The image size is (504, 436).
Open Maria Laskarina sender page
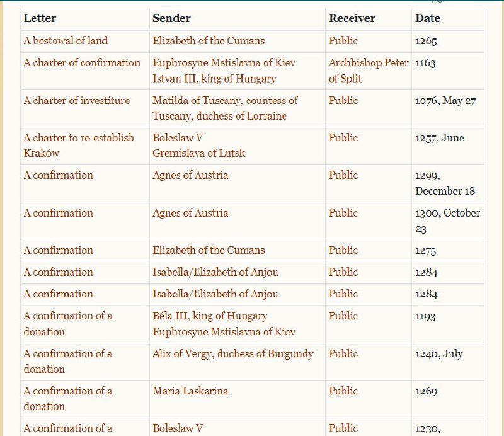coord(190,391)
